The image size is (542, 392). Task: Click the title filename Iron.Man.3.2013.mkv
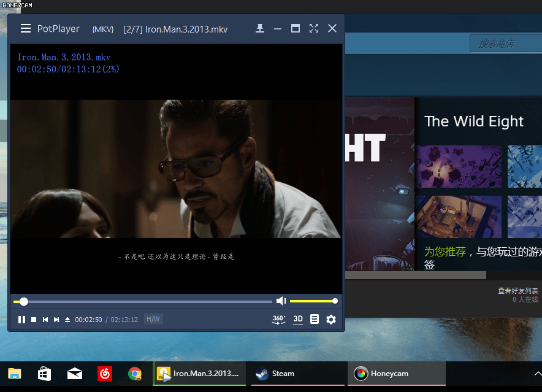pyautogui.click(x=186, y=29)
